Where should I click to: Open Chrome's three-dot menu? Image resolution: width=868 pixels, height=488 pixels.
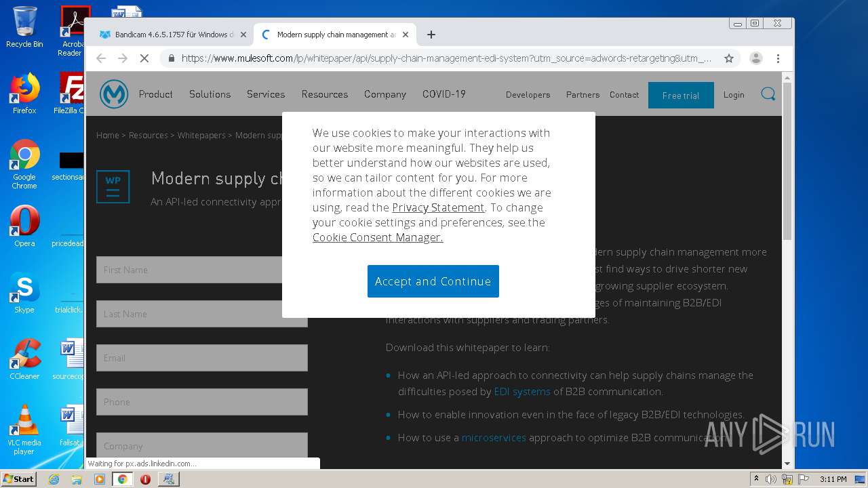pyautogui.click(x=778, y=58)
